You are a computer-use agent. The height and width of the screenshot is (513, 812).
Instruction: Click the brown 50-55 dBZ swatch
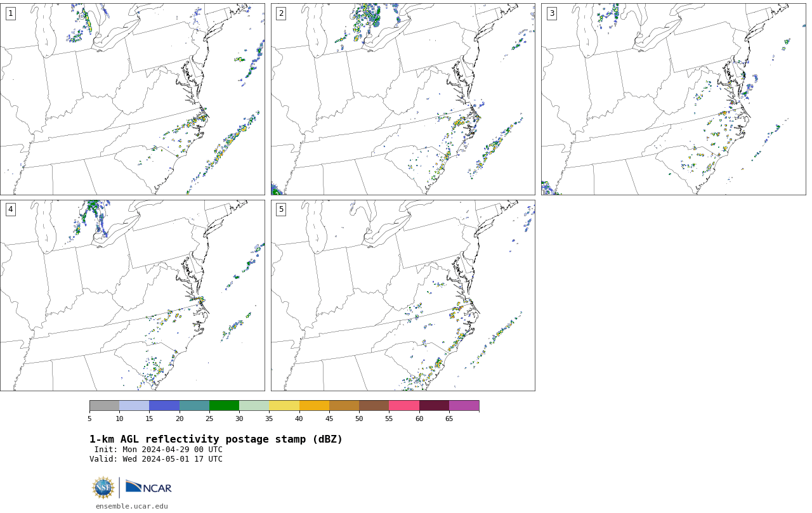(x=374, y=406)
